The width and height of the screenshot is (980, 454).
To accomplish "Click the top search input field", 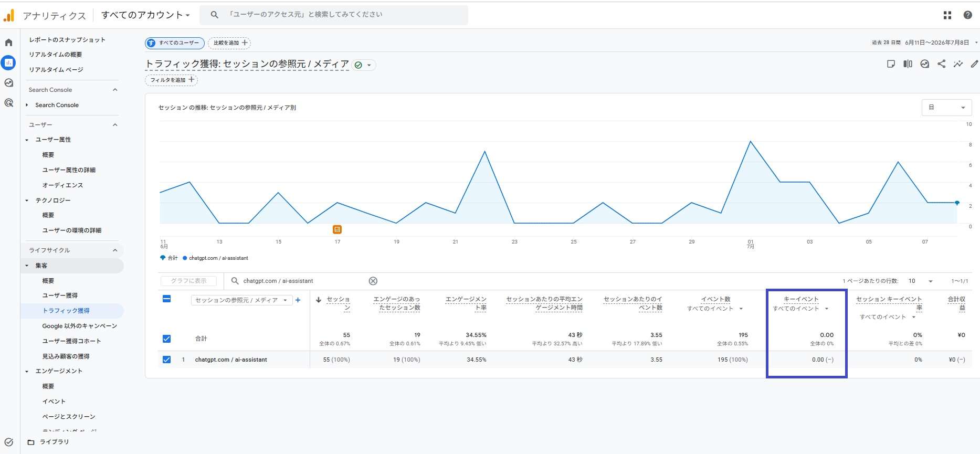I will [x=334, y=15].
